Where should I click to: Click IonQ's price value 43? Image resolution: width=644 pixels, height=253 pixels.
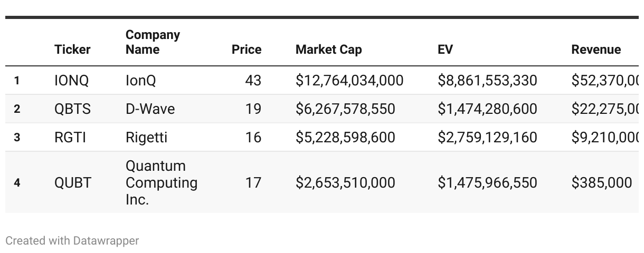[x=253, y=81]
